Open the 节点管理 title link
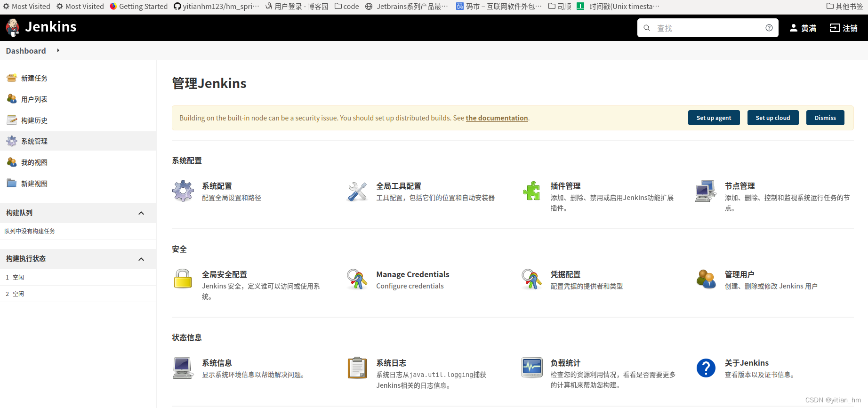Viewport: 868px width, 408px height. click(739, 186)
